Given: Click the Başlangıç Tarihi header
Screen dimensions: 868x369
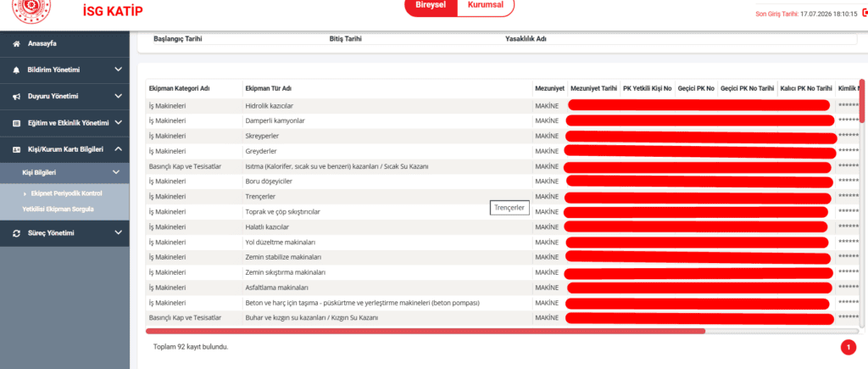Looking at the screenshot, I should coord(178,39).
